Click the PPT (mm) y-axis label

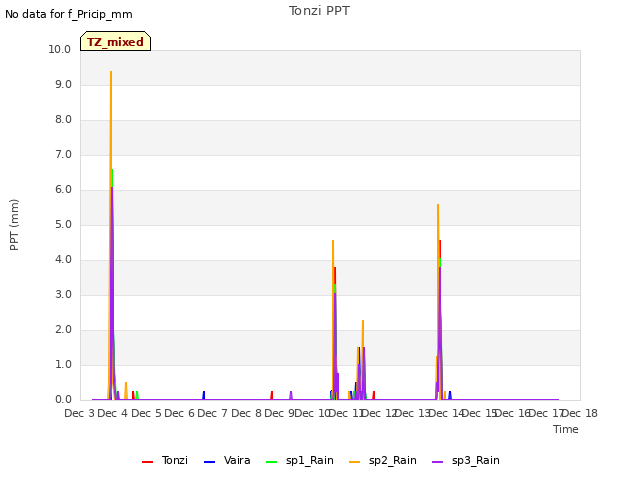(x=14, y=224)
